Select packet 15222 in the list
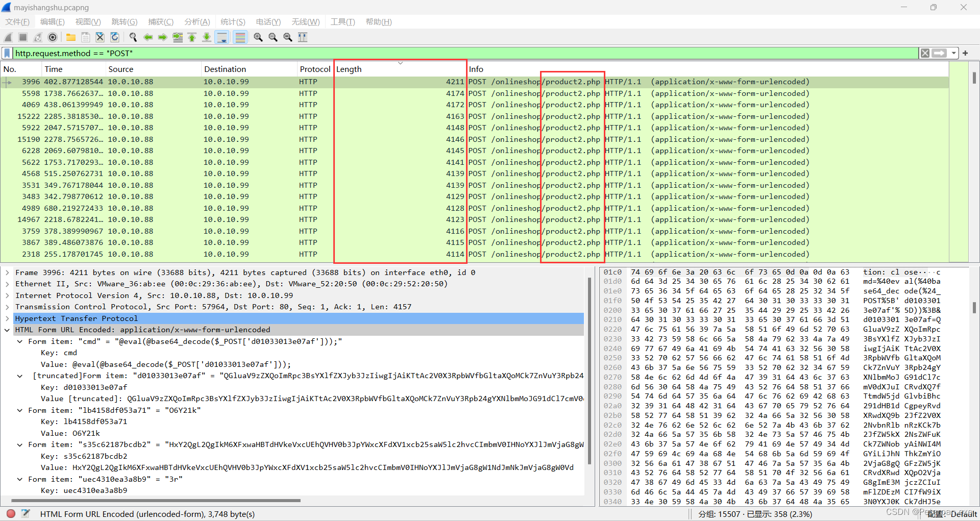The height and width of the screenshot is (521, 980). tap(475, 116)
